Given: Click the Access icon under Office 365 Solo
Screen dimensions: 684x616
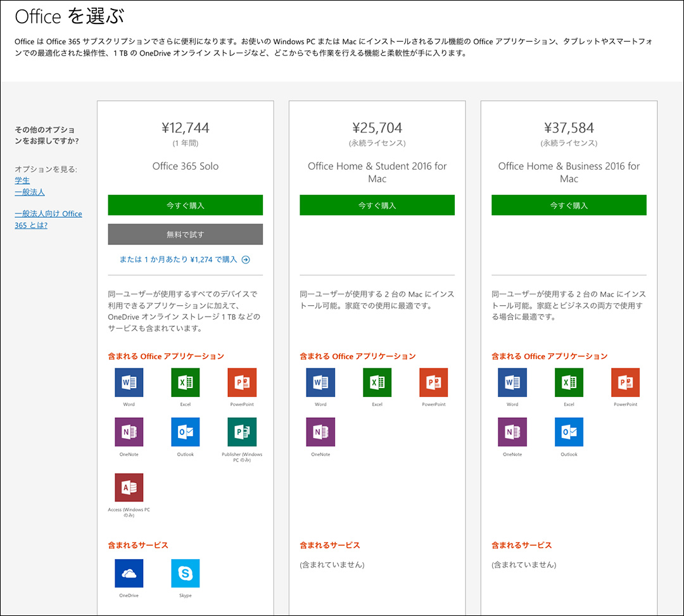Looking at the screenshot, I should coord(129,487).
